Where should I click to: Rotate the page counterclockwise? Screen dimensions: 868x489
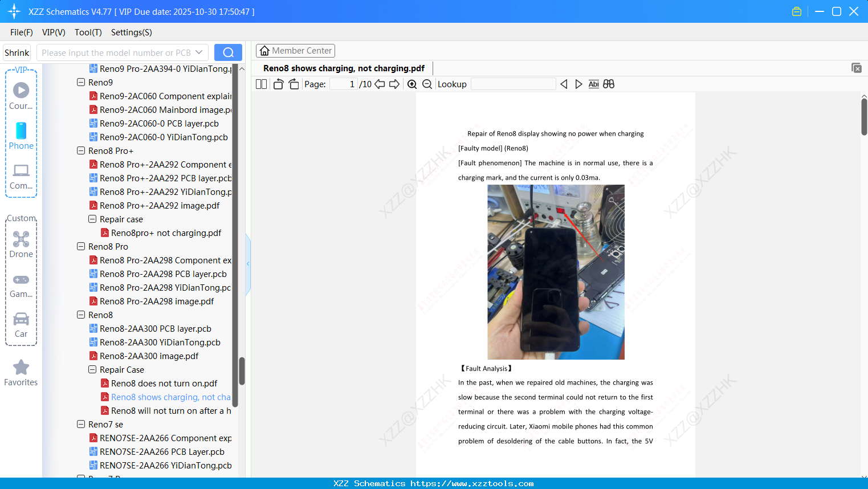(x=278, y=84)
